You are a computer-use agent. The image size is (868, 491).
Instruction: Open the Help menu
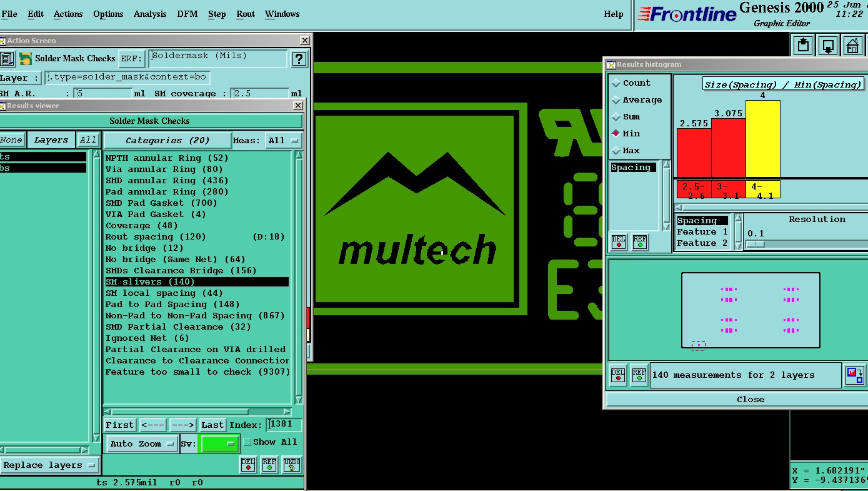613,14
